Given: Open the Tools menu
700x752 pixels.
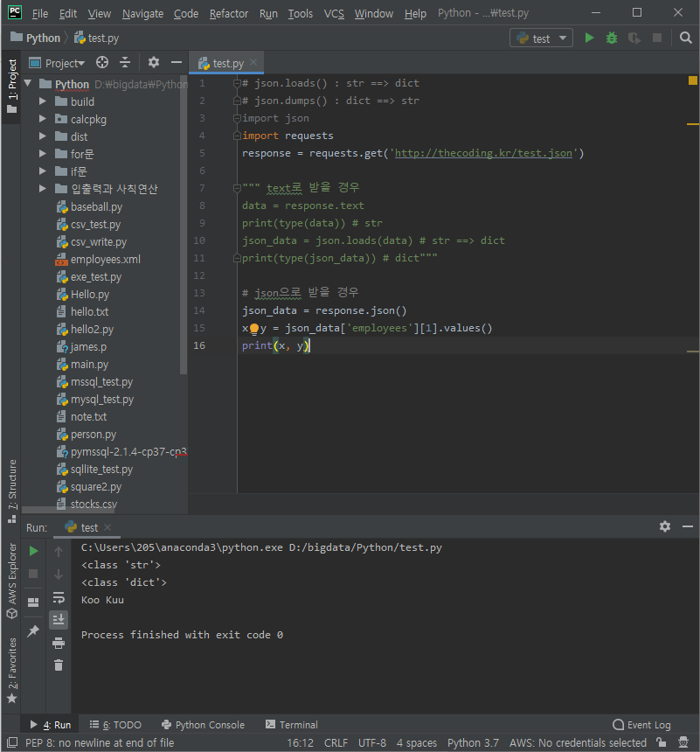Looking at the screenshot, I should pyautogui.click(x=300, y=13).
